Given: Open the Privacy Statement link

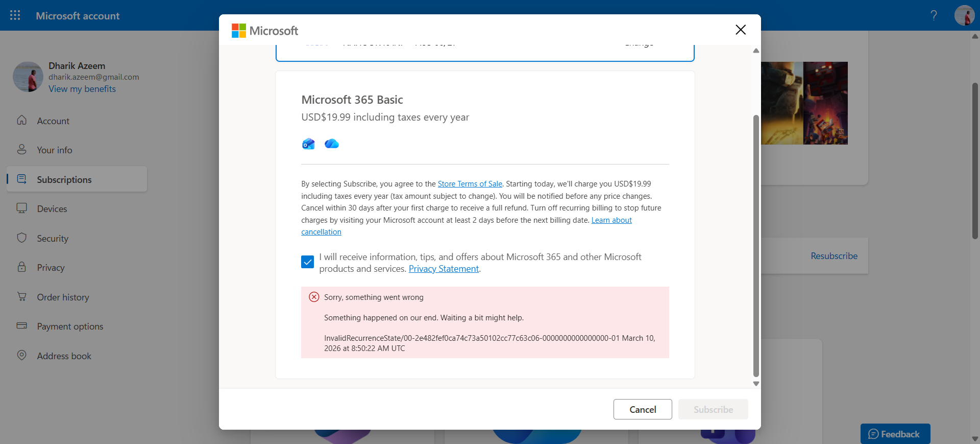Looking at the screenshot, I should coord(444,269).
